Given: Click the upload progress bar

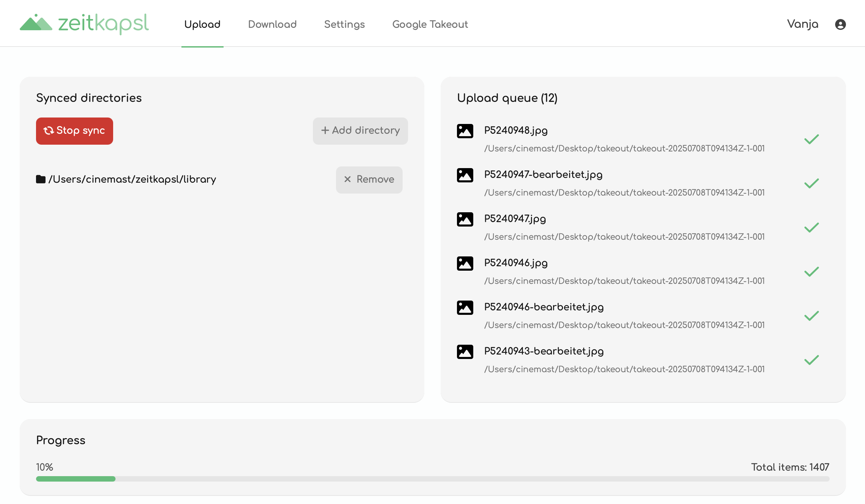Looking at the screenshot, I should [x=432, y=479].
